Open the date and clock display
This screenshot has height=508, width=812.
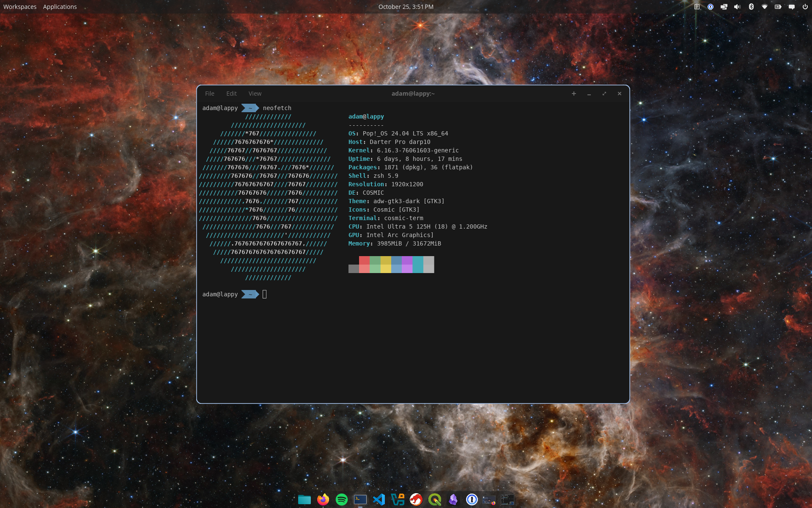point(406,6)
